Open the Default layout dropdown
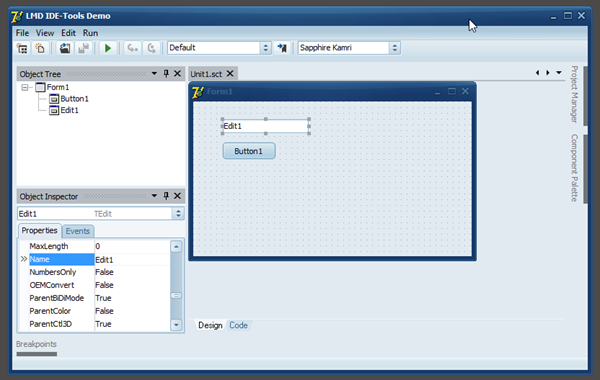600x380 pixels. point(266,48)
